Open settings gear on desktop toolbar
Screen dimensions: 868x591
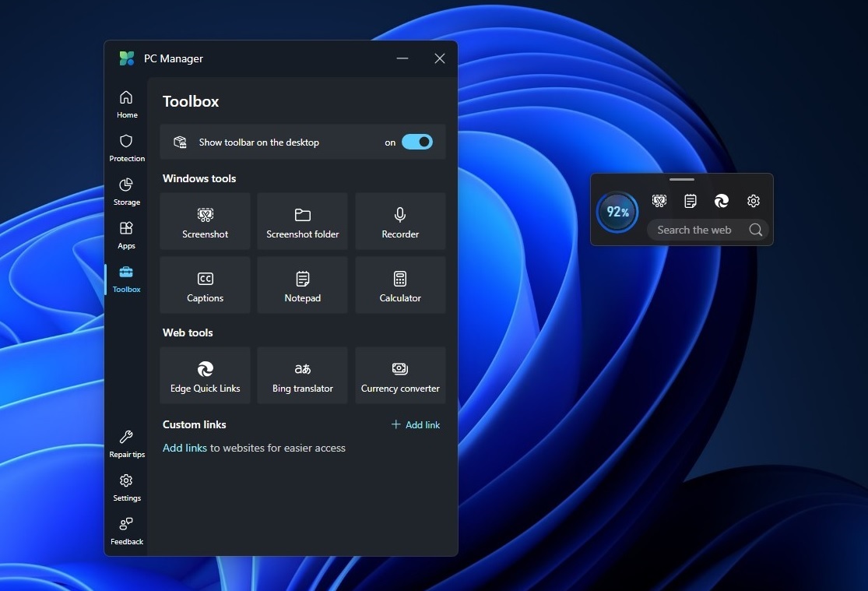coord(753,201)
